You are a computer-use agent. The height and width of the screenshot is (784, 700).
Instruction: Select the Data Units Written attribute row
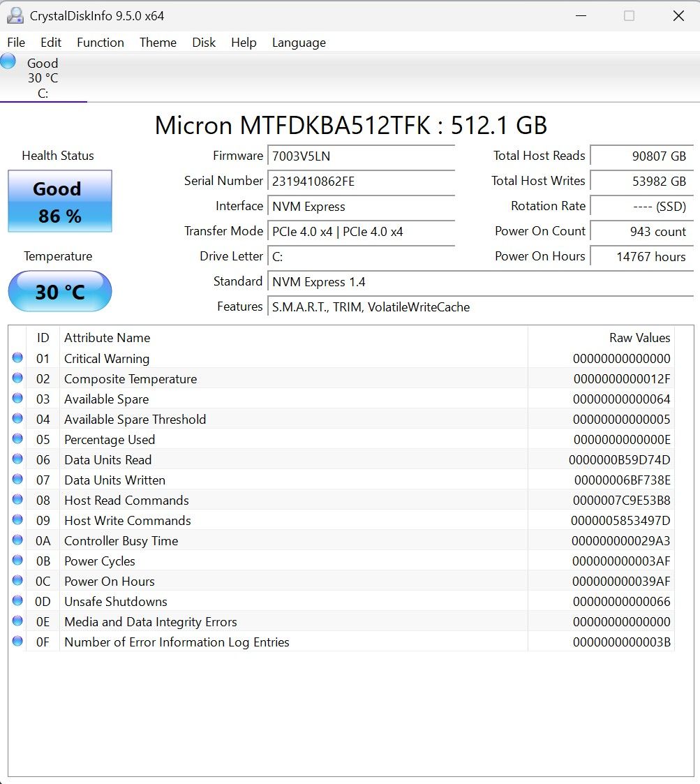point(342,480)
